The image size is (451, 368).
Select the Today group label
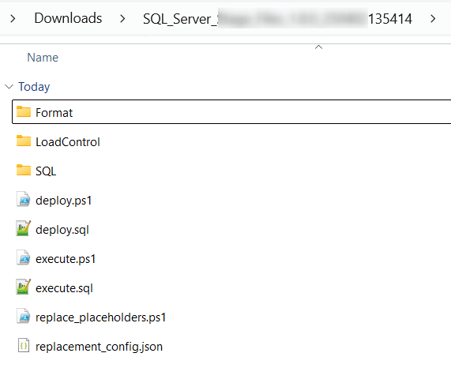[x=34, y=87]
